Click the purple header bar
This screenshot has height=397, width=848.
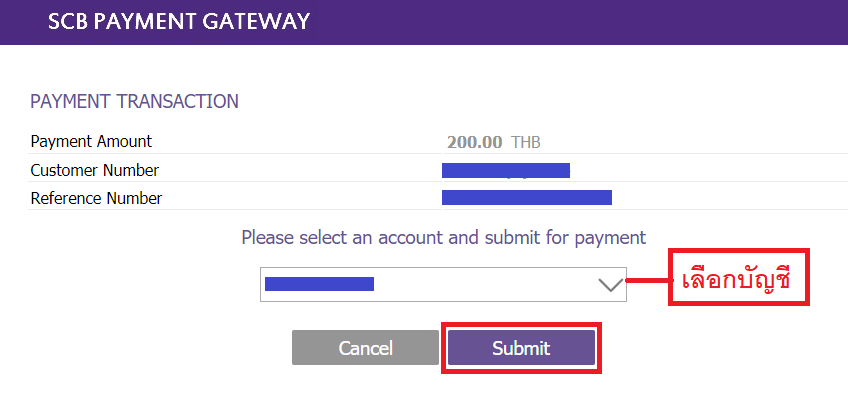(424, 22)
